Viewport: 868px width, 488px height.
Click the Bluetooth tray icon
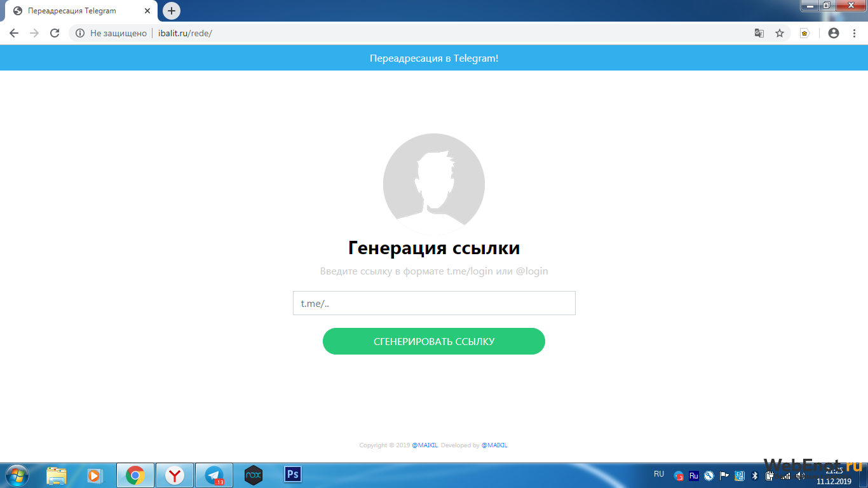click(755, 476)
